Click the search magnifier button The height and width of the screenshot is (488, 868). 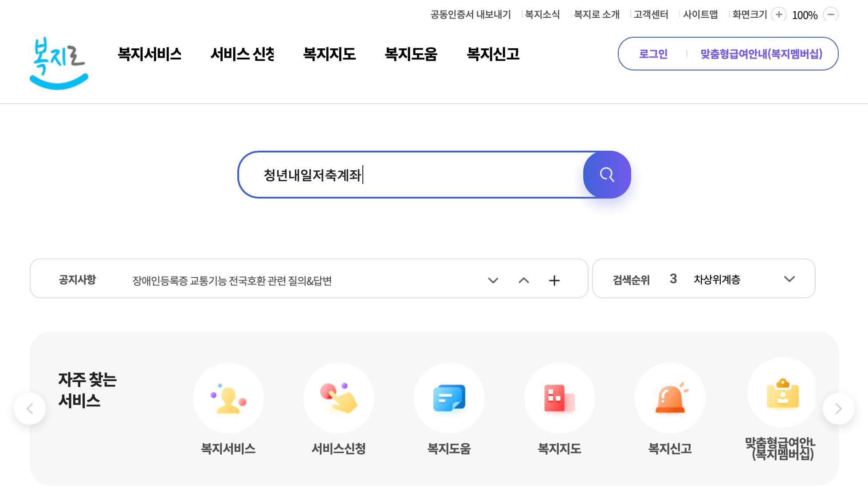click(x=607, y=174)
